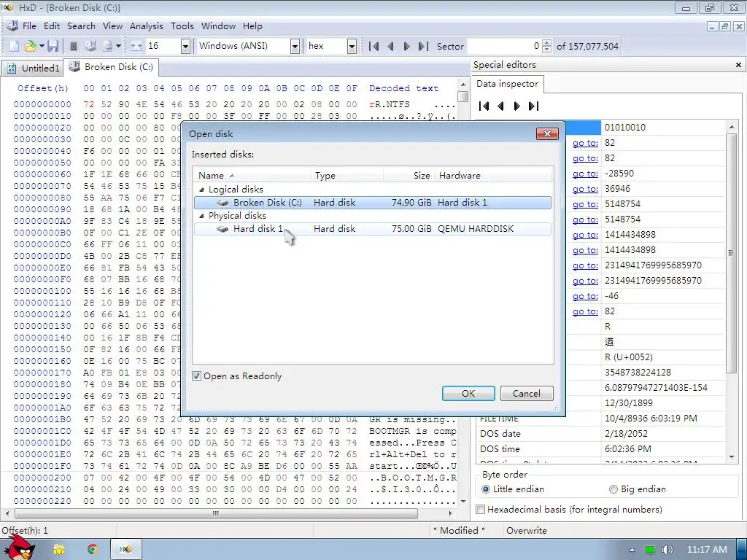Image resolution: width=747 pixels, height=560 pixels.
Task: Open File Explorer from the taskbar
Action: click(59, 550)
